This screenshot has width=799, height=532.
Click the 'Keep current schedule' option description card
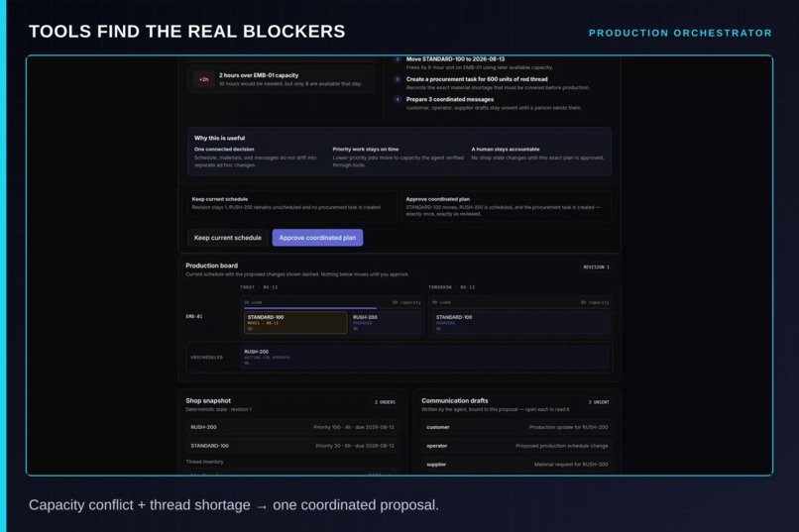point(292,206)
